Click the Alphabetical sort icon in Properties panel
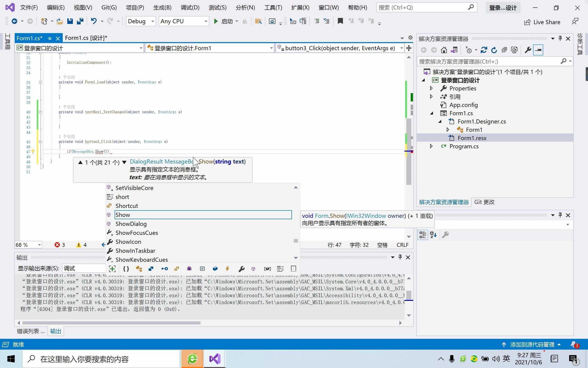Viewport: 588px width, 368px height. pyautogui.click(x=433, y=235)
